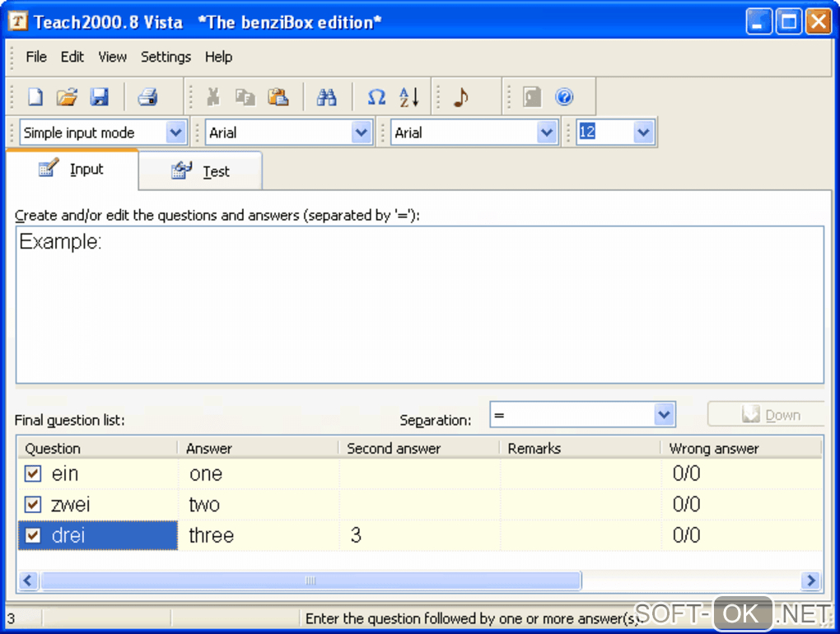Viewport: 840px width, 634px height.
Task: Save the list using the floppy disk icon
Action: pyautogui.click(x=100, y=97)
